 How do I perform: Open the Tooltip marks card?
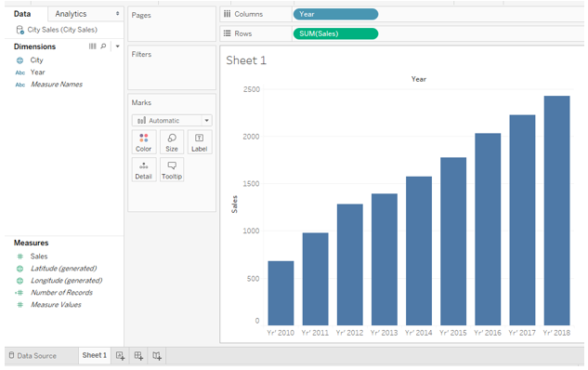click(172, 169)
